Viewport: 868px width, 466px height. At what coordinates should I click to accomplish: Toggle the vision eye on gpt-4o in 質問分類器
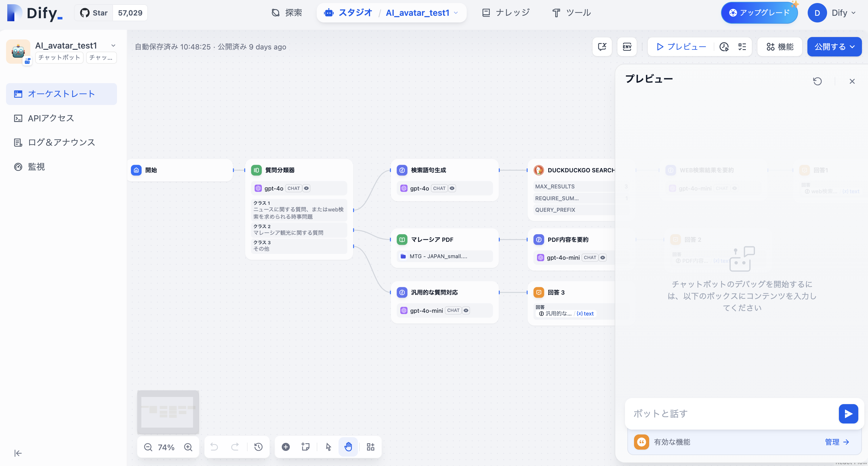306,188
